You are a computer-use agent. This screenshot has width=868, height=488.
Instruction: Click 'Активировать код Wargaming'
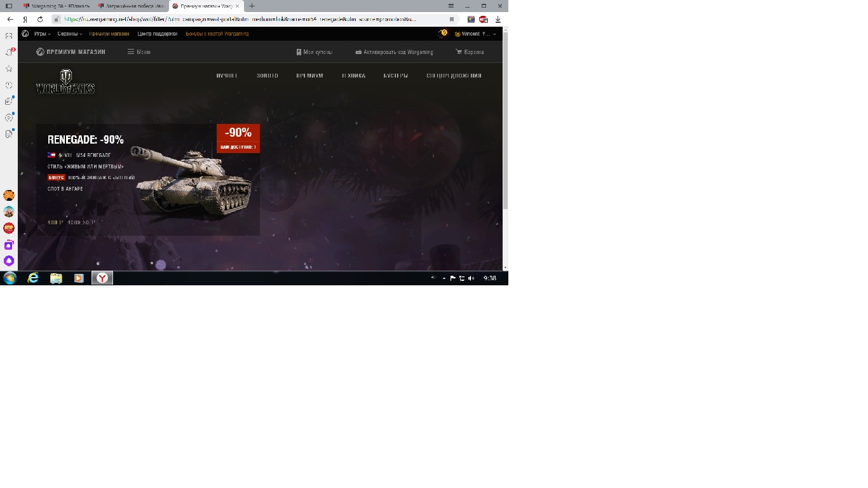[x=394, y=52]
